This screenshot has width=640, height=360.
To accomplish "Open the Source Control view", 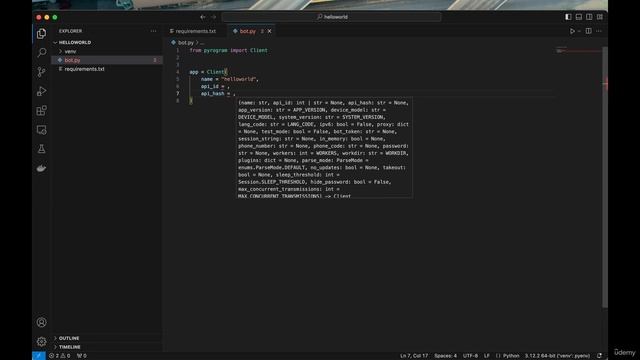I will pyautogui.click(x=41, y=72).
